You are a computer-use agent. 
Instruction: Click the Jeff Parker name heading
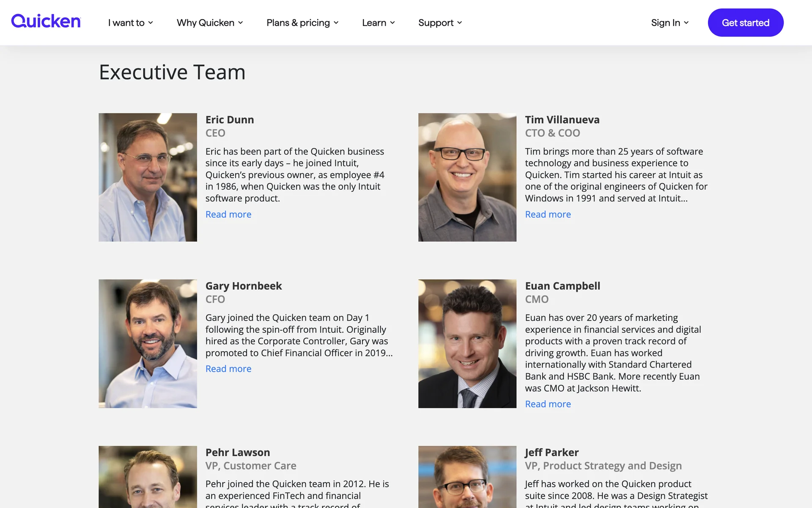551,453
